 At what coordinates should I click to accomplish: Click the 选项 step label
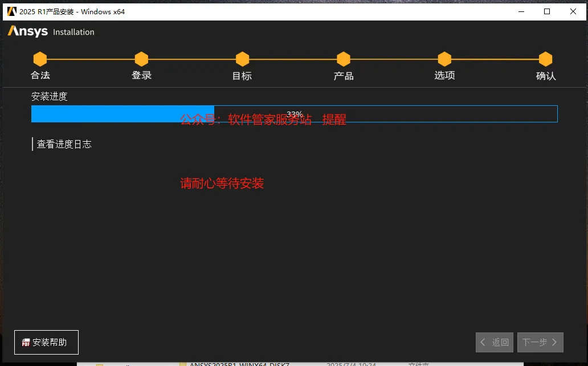(444, 75)
